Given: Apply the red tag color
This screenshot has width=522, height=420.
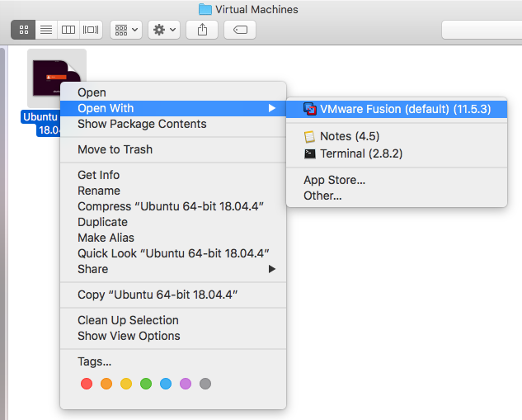Looking at the screenshot, I should point(87,384).
